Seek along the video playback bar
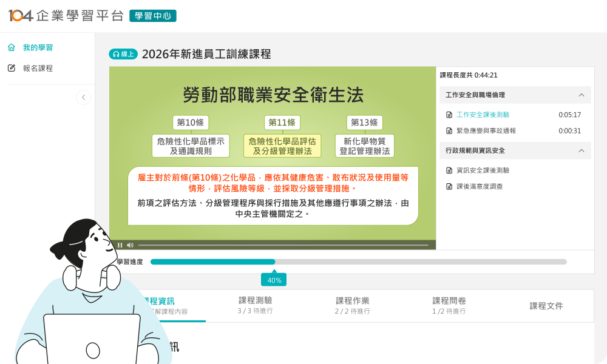This screenshot has width=607, height=364. pos(283,245)
